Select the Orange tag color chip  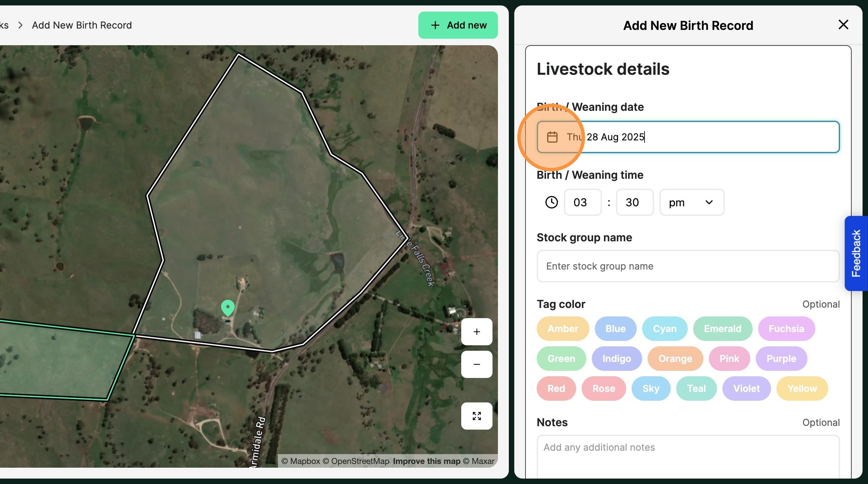click(675, 359)
